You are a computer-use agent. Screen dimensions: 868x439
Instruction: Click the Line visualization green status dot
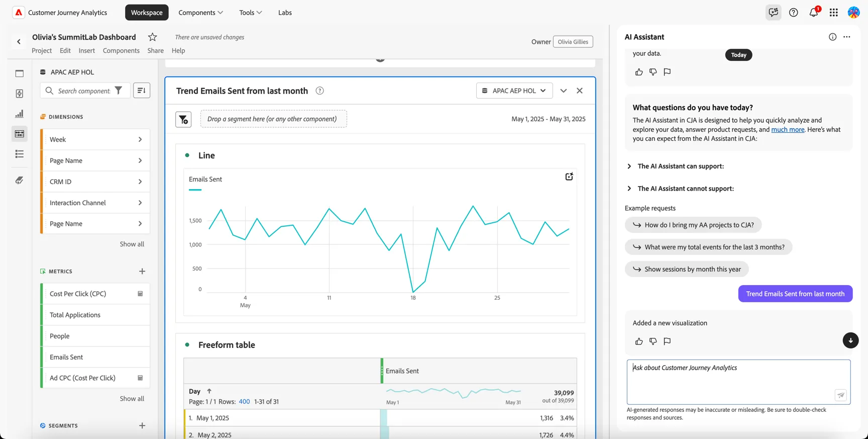[187, 155]
